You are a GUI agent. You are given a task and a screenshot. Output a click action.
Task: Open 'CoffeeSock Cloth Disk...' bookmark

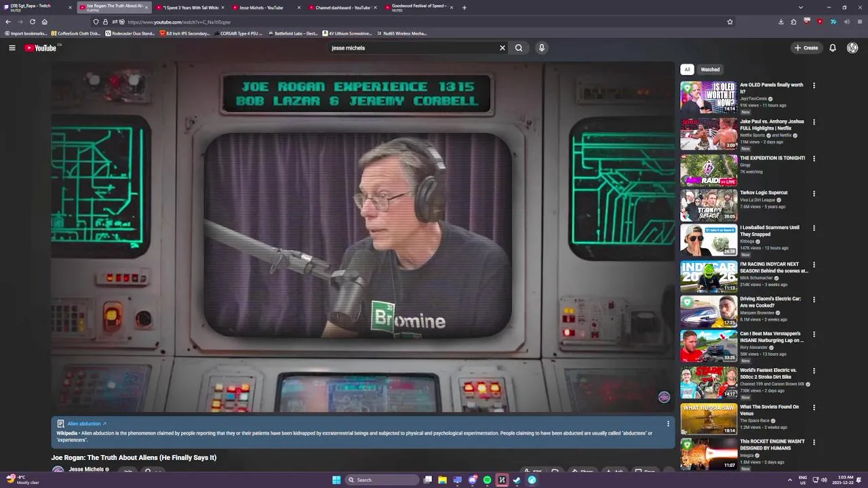coord(76,33)
